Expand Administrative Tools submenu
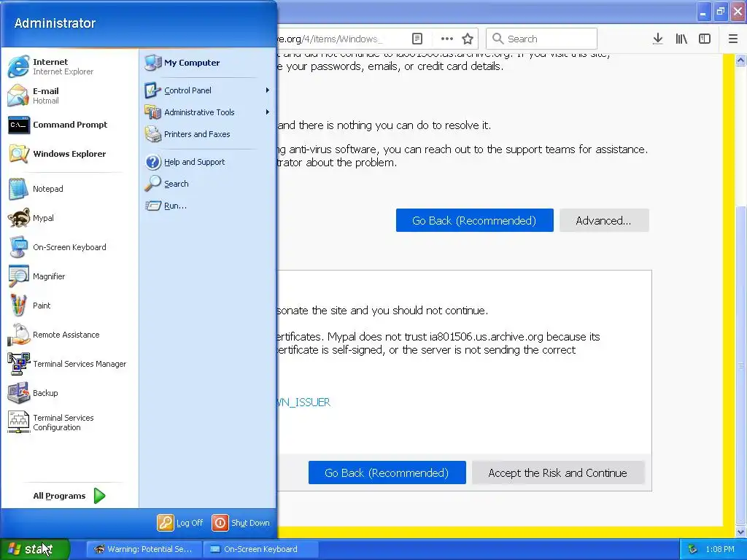Screen dimensions: 747x560 click(x=207, y=112)
